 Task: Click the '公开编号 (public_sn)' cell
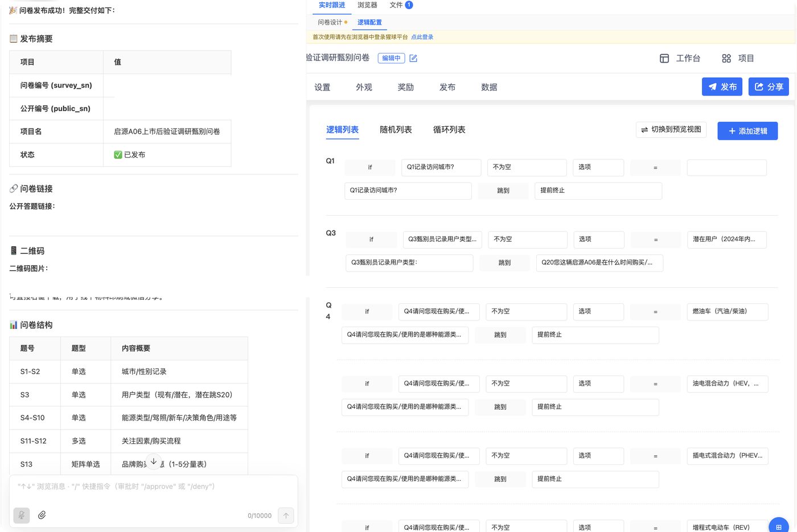[56, 109]
